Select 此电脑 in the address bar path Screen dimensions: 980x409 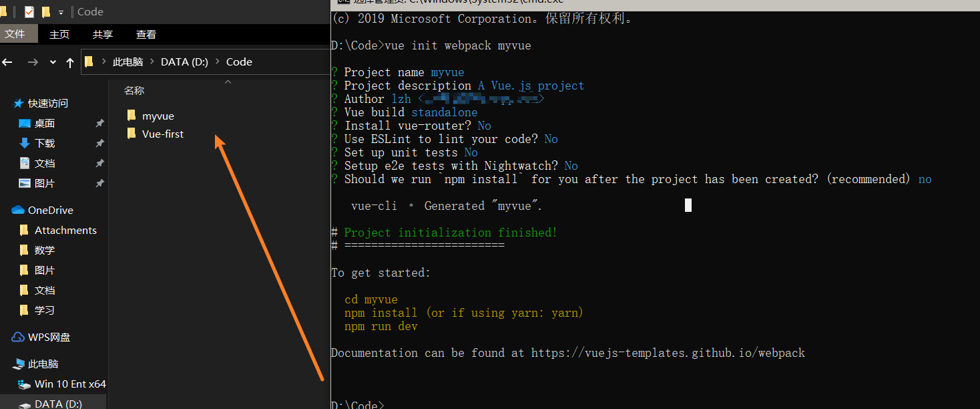point(128,62)
